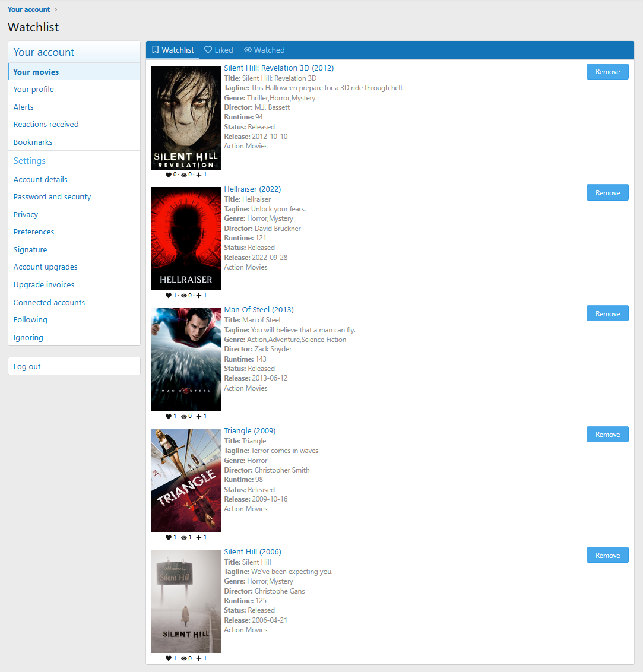Switch to the Watchlist tab

point(173,50)
